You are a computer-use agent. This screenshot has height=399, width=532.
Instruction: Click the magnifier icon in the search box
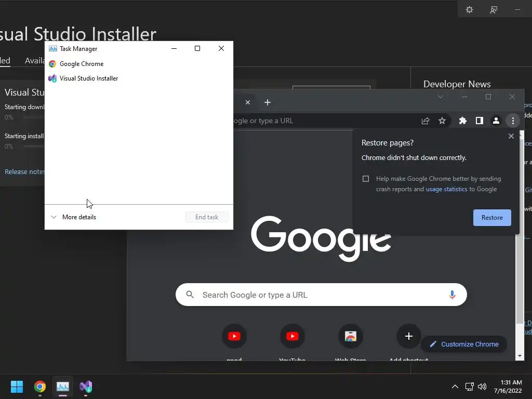[190, 295]
